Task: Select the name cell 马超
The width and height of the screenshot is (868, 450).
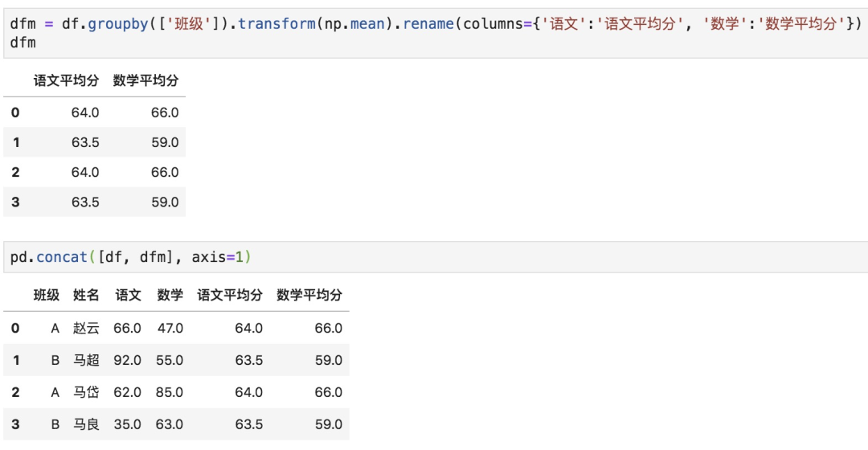Action: tap(86, 360)
